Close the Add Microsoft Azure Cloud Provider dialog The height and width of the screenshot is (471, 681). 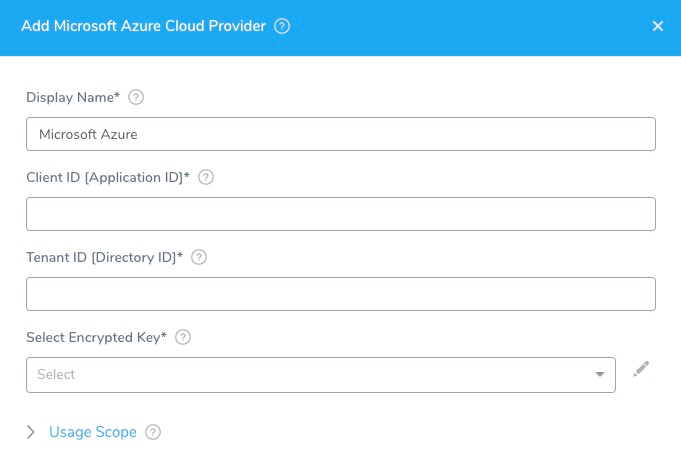click(658, 26)
